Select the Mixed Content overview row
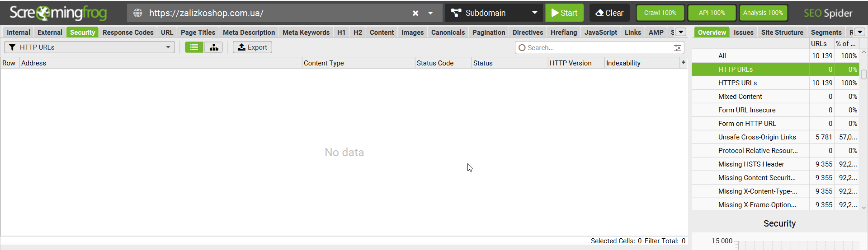Viewport: 868px width, 250px height. [x=775, y=96]
